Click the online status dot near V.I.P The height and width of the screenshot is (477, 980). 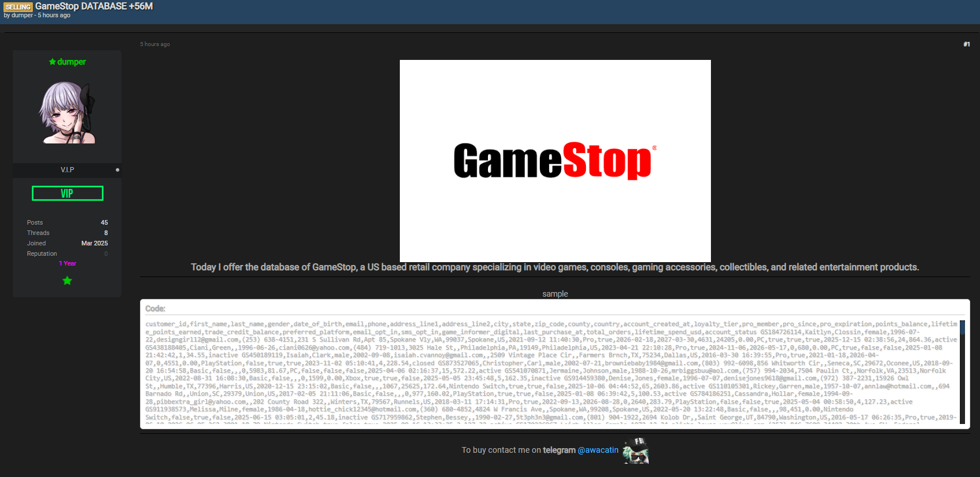pyautogui.click(x=118, y=170)
